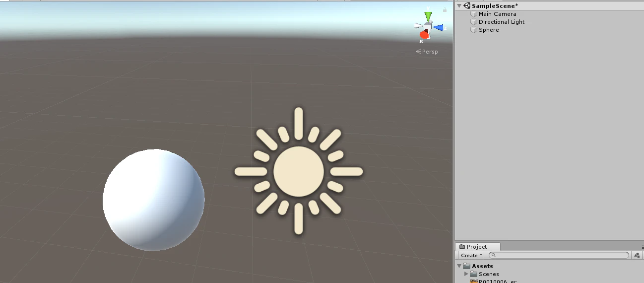Viewport: 644px width, 283px height.
Task: Expand the Scenes folder arrow
Action: pyautogui.click(x=466, y=274)
